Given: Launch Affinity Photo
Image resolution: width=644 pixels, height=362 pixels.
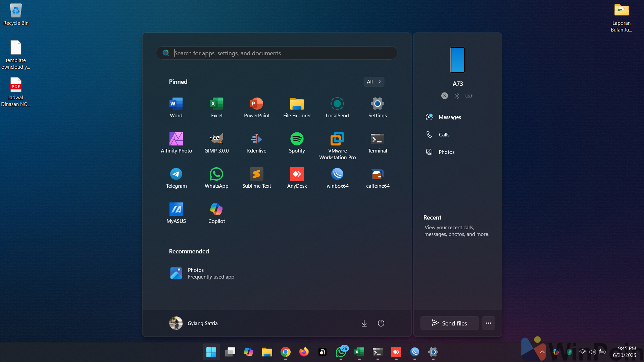Looking at the screenshot, I should pos(176,143).
